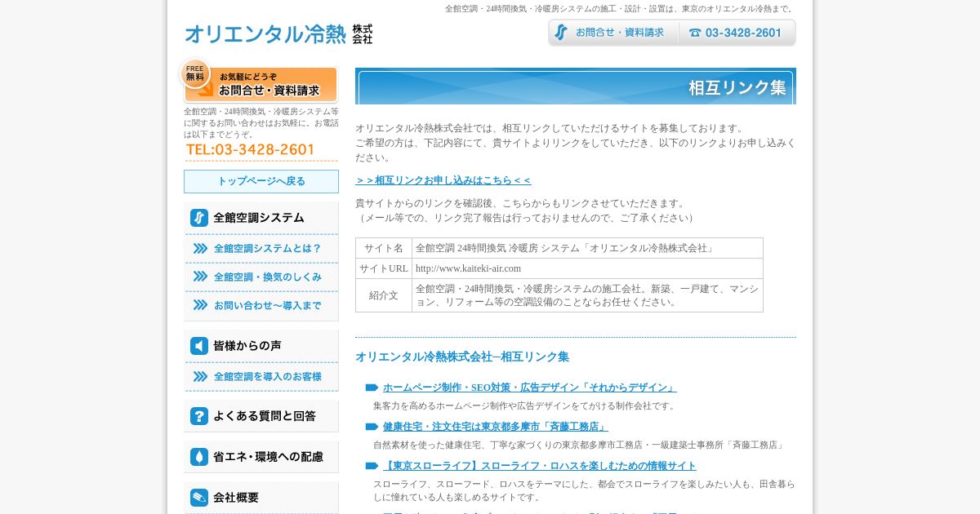Click the 会社概要 heading icon
The image size is (980, 514).
pyautogui.click(x=199, y=498)
